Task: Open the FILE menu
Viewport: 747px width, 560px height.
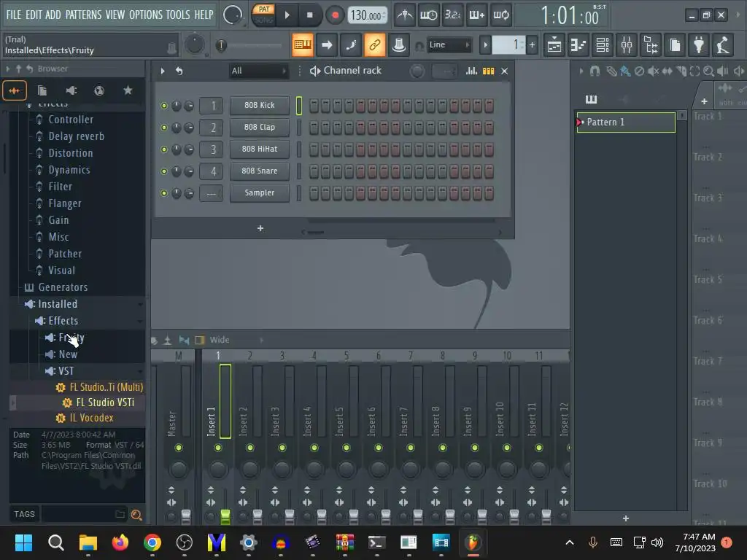Action: 14,15
